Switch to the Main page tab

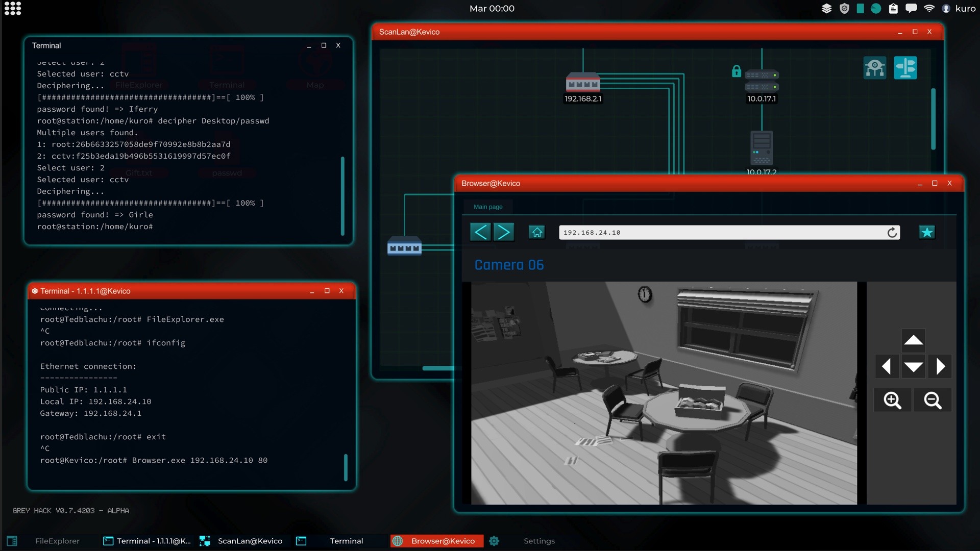point(488,207)
